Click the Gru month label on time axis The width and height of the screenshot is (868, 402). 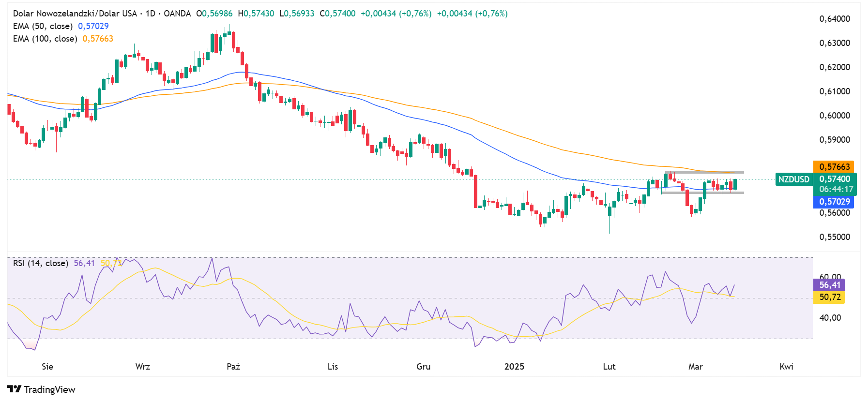point(424,367)
